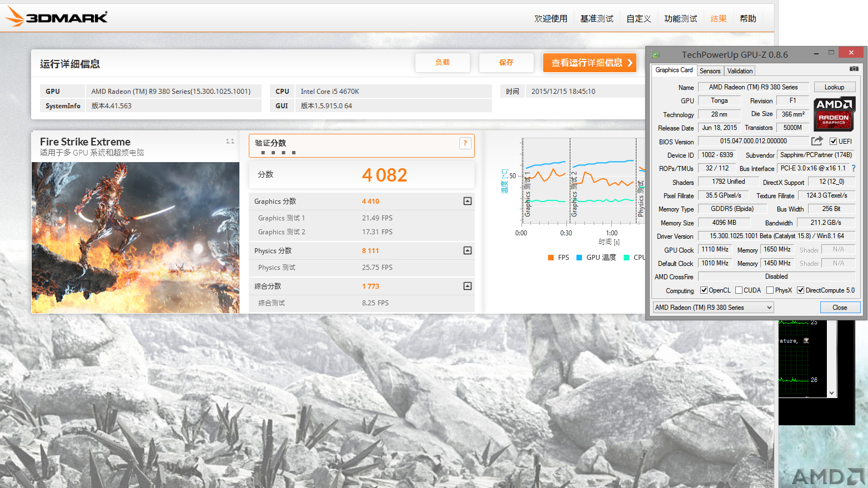Click the timestamp 2015/12/15 18:45:10

click(563, 92)
